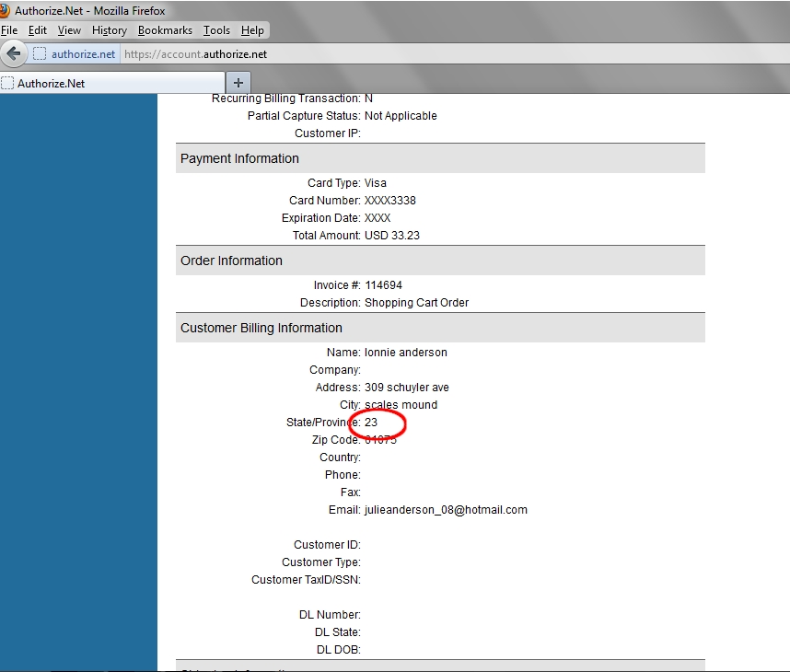Click the Firefox logo in title bar
Image resolution: width=790 pixels, height=672 pixels.
(x=5, y=10)
